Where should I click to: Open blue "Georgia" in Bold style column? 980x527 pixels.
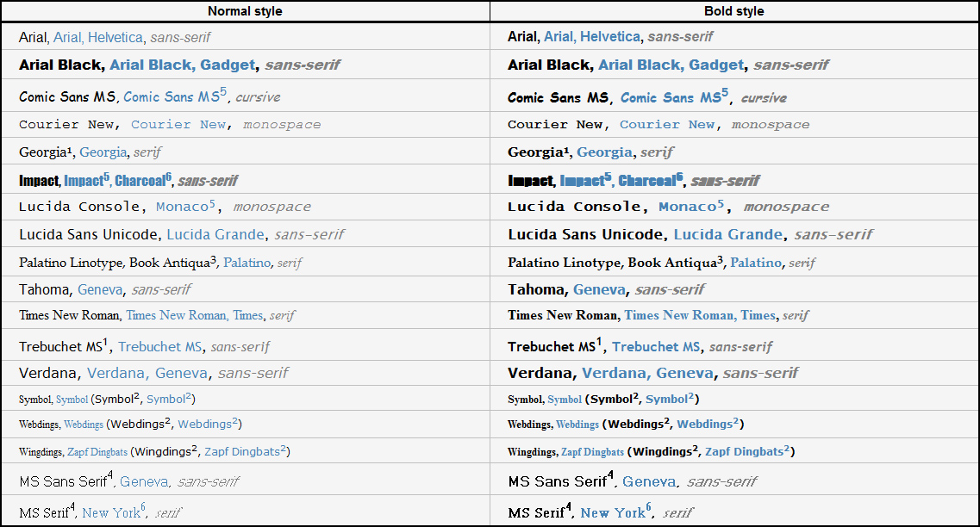point(604,152)
